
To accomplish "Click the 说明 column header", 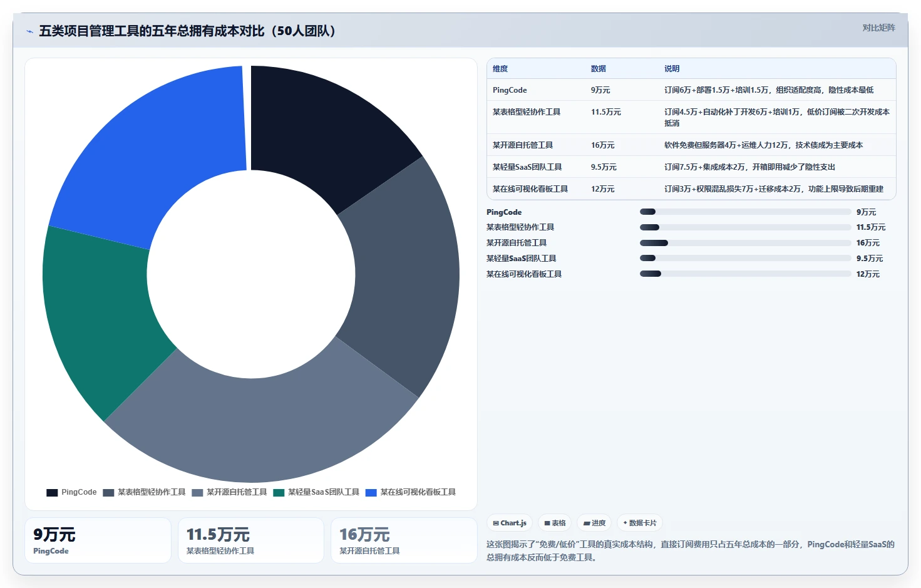I will pyautogui.click(x=672, y=69).
